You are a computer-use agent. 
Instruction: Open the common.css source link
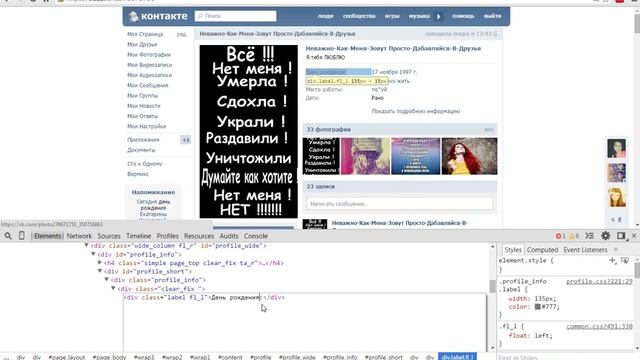point(599,326)
